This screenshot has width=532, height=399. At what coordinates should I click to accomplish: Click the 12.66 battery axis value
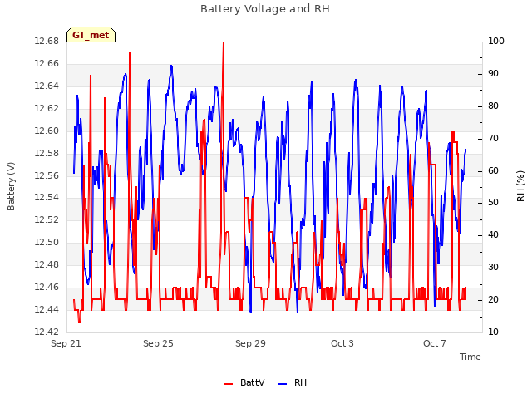pyautogui.click(x=47, y=63)
